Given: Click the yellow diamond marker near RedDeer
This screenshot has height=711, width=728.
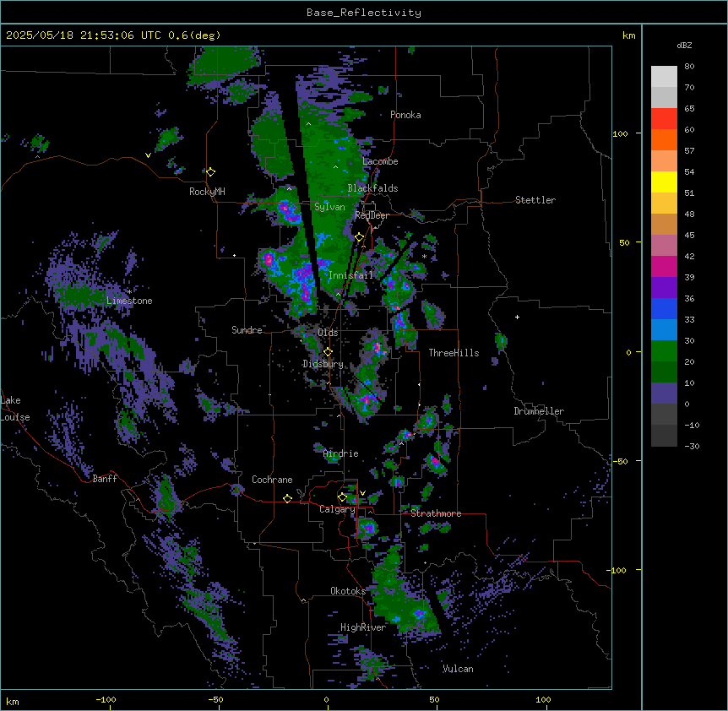Looking at the screenshot, I should [360, 237].
